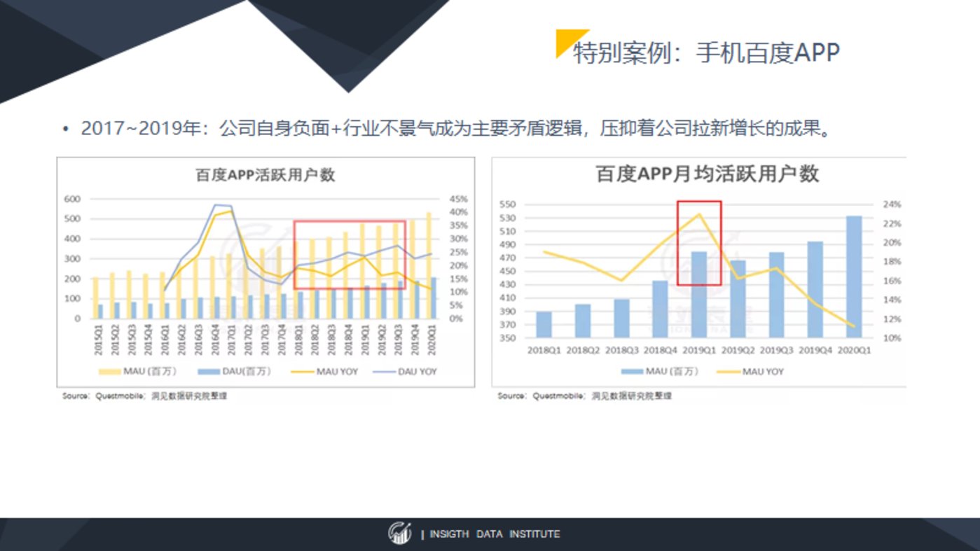Click the 2019Q2 label on the right chart
Viewport: 980px width, 551px height.
pos(738,350)
